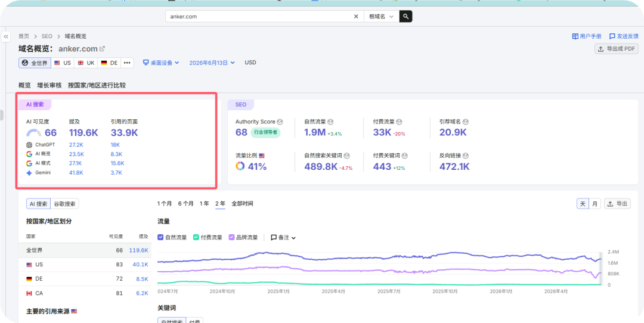Go to 首页 breadcrumb
The width and height of the screenshot is (644, 323).
click(x=24, y=36)
